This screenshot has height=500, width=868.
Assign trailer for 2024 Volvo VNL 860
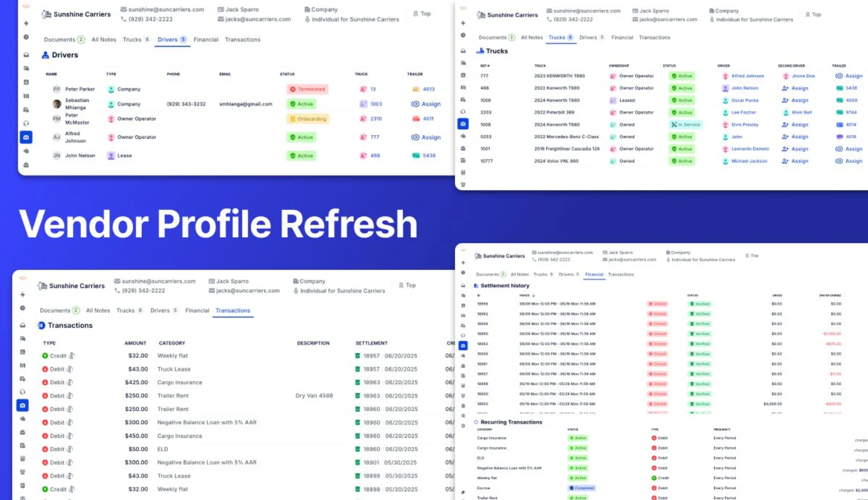click(849, 161)
